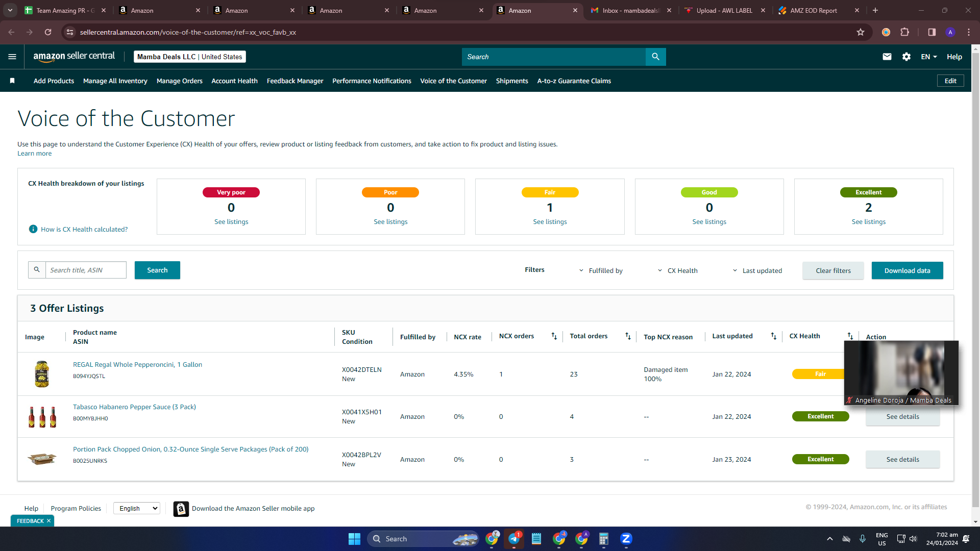
Task: Click the Clear filters button
Action: tap(833, 270)
